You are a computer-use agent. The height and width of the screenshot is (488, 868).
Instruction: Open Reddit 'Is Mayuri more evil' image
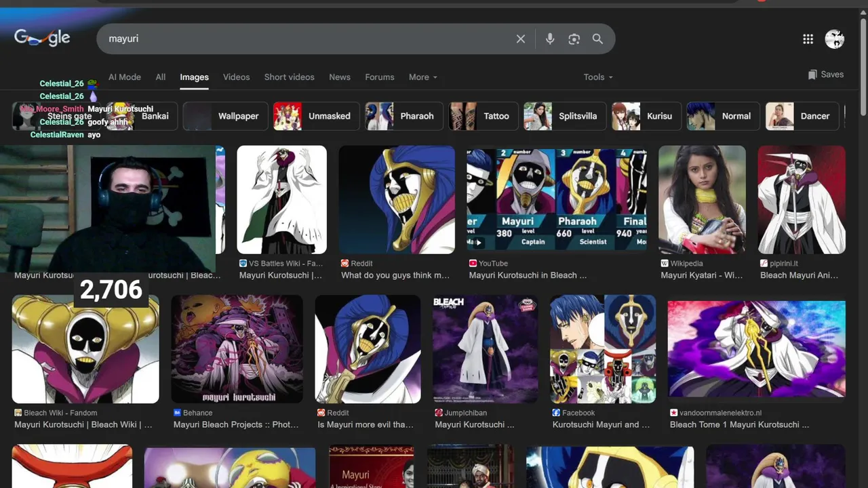[x=368, y=349]
